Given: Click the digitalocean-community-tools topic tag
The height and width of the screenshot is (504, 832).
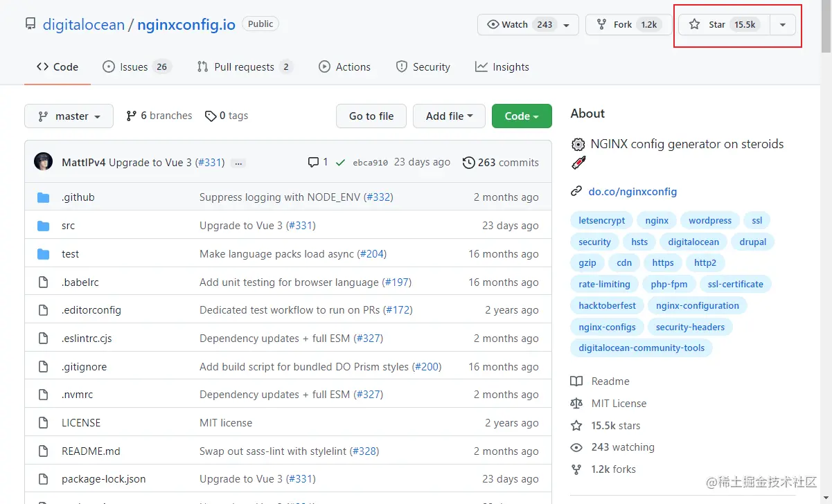Looking at the screenshot, I should click(641, 348).
